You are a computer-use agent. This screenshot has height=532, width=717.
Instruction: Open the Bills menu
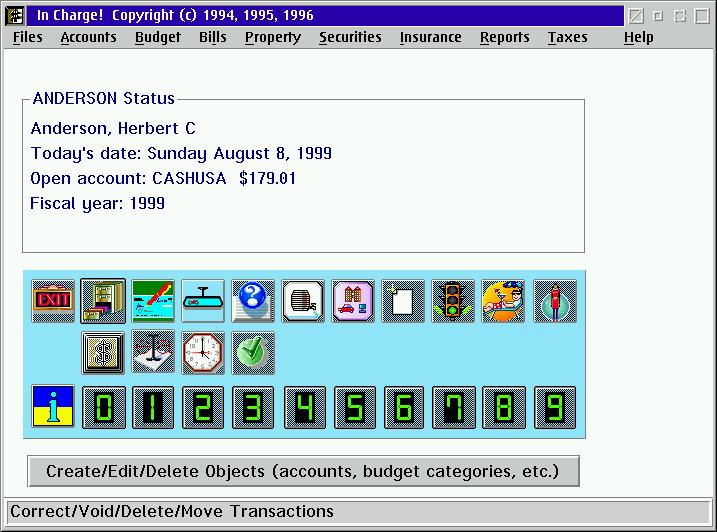(x=213, y=37)
